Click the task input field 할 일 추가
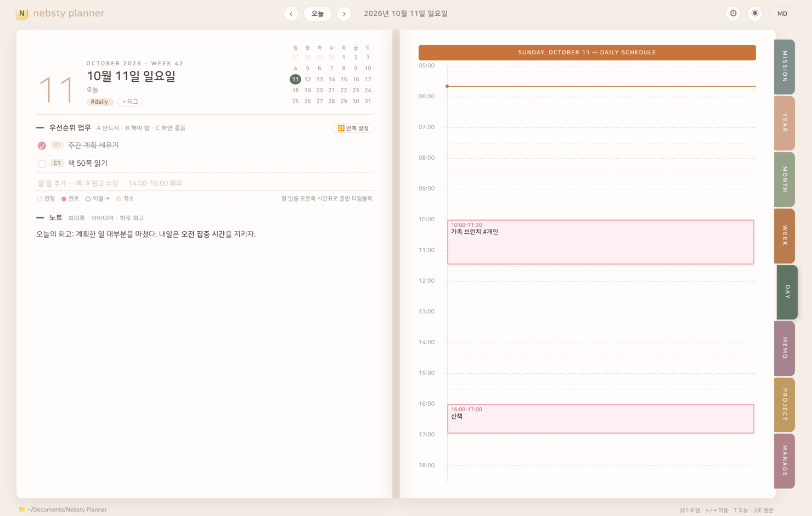 pos(205,183)
